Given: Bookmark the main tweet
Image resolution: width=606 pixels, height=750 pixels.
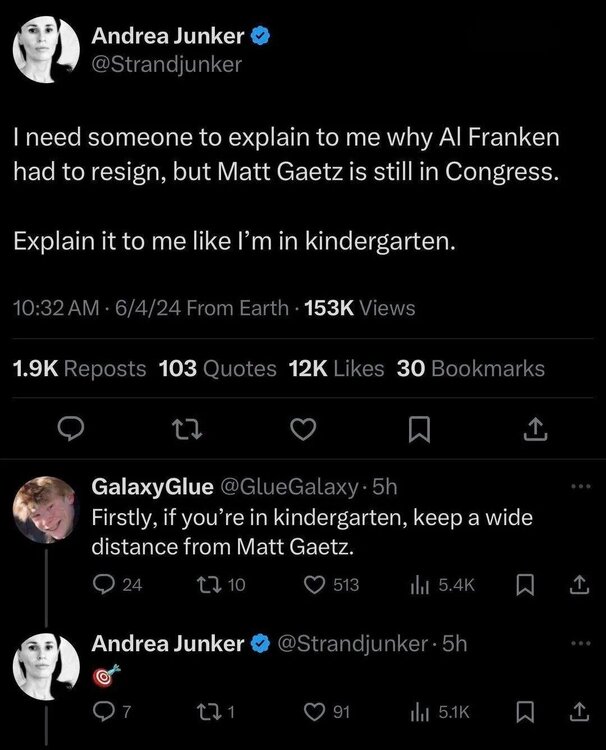Looking at the screenshot, I should (x=418, y=429).
